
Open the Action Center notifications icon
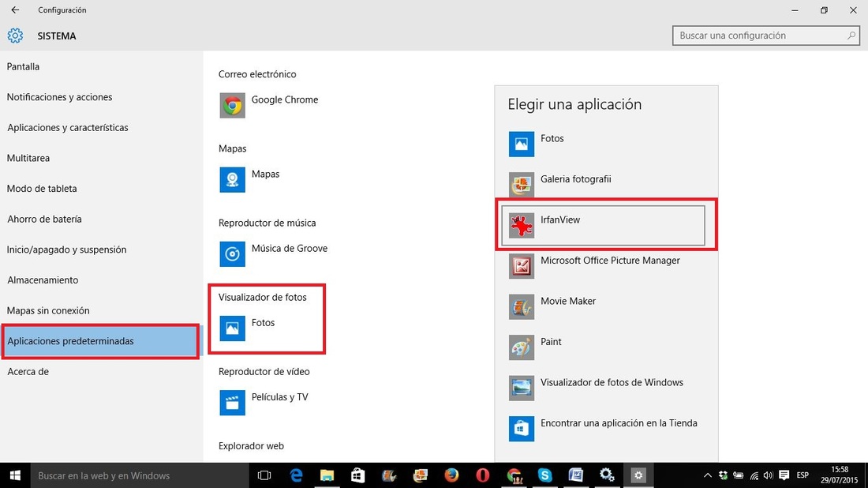(x=784, y=475)
